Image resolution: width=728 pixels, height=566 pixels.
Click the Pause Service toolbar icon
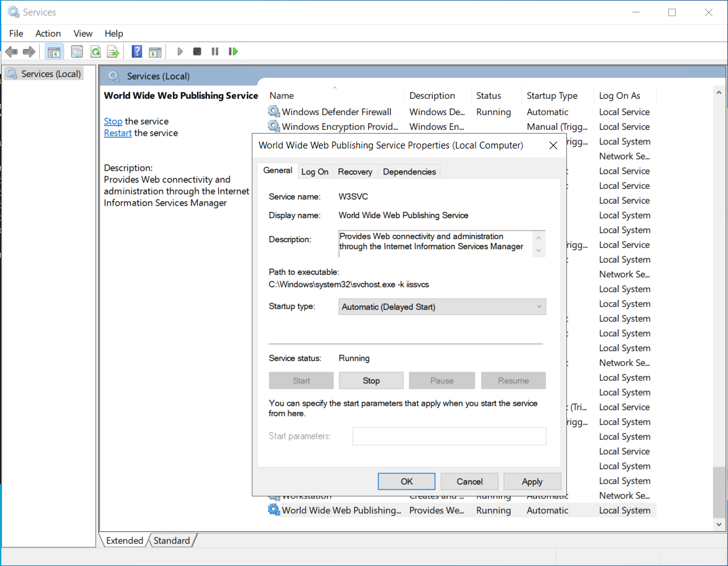[215, 52]
